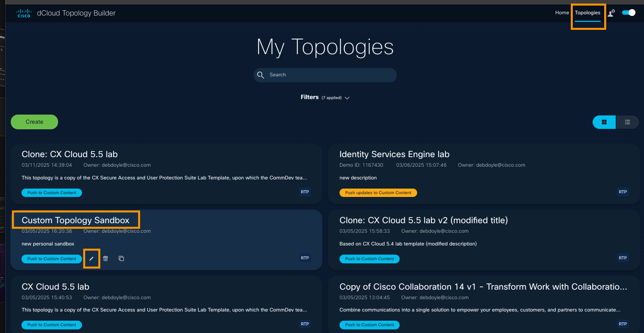This screenshot has width=644, height=333.
Task: Push CX Cloud 5.5 lab to Custom Content
Action: 52,325
